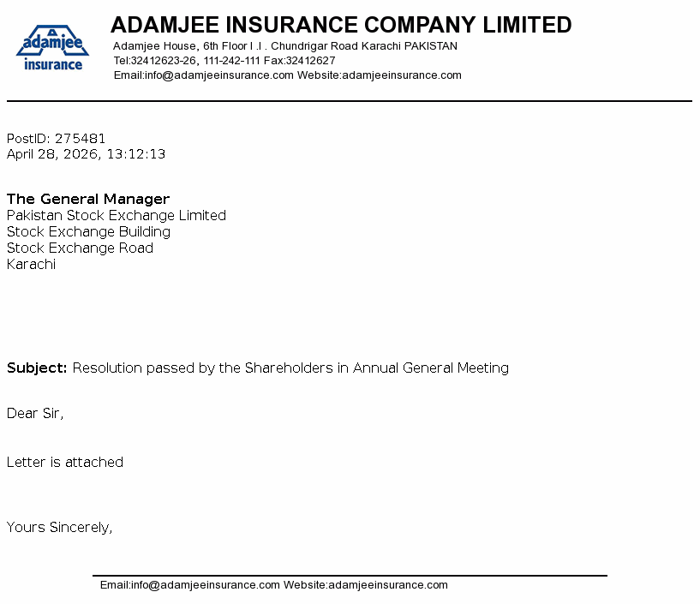Image resolution: width=700 pixels, height=604 pixels.
Task: Click the Tel and Fax numbers line
Action: 224,60
